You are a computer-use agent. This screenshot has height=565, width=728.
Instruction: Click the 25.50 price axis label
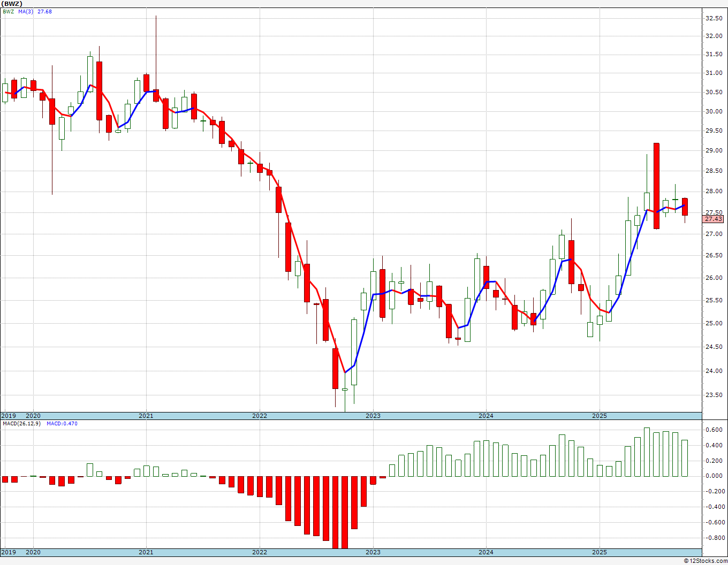(x=714, y=301)
